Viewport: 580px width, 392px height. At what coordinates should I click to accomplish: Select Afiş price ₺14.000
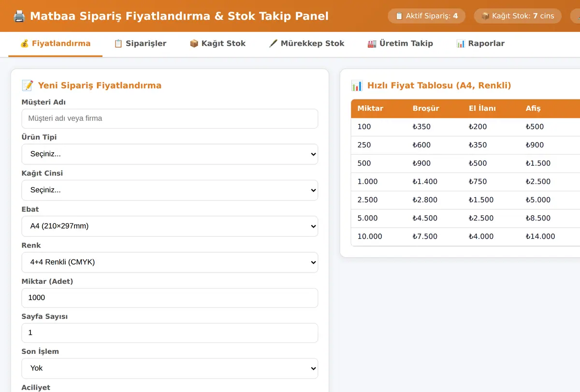click(x=540, y=237)
